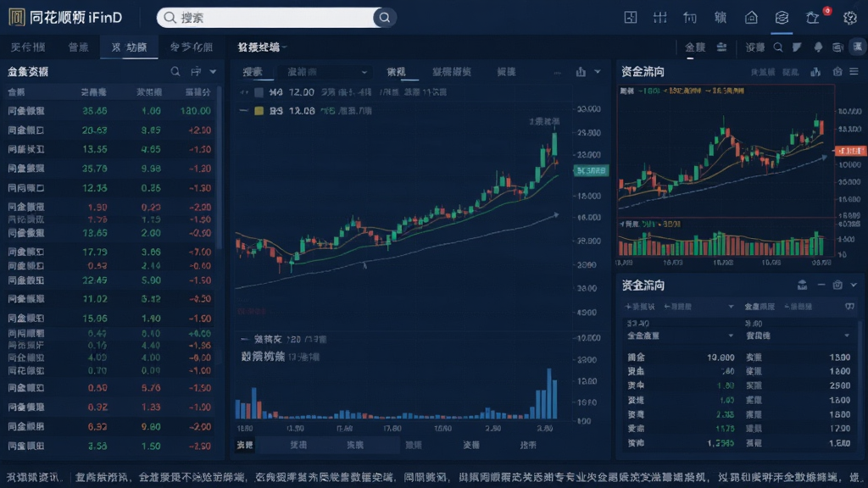Click the scrolling news ticker text along the bottom
The height and width of the screenshot is (488, 868).
coord(434,477)
